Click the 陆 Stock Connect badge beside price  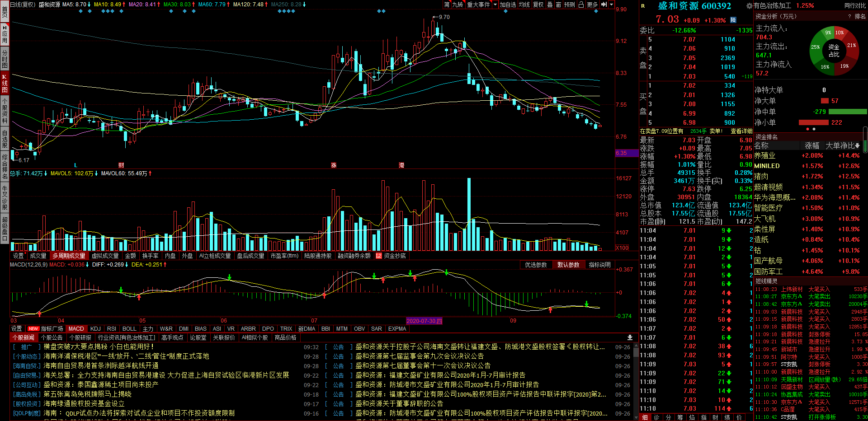pyautogui.click(x=733, y=20)
